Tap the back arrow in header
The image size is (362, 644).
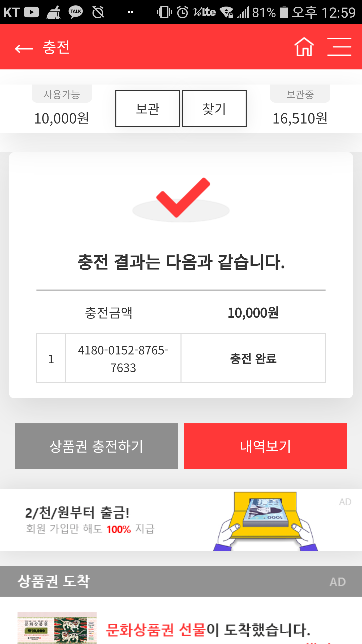tap(24, 48)
